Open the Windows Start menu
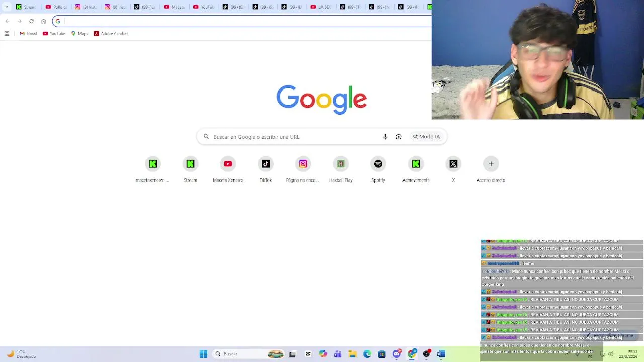Screen dimensions: 644x362 pyautogui.click(x=203, y=354)
